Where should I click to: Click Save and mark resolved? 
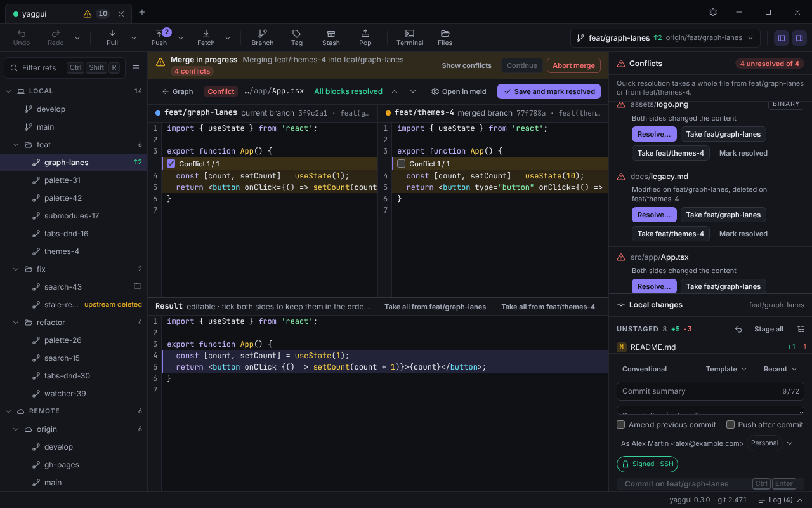549,91
